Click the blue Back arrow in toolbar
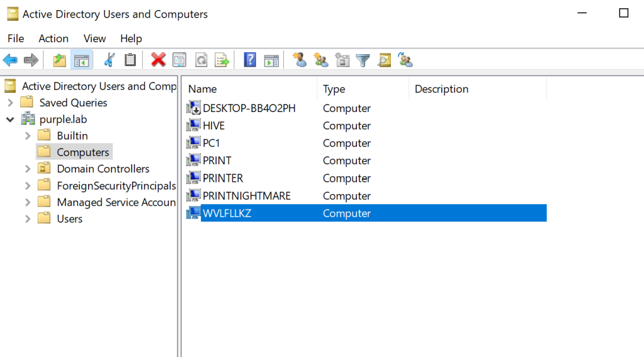Screen dimensions: 644x357 tap(10, 60)
